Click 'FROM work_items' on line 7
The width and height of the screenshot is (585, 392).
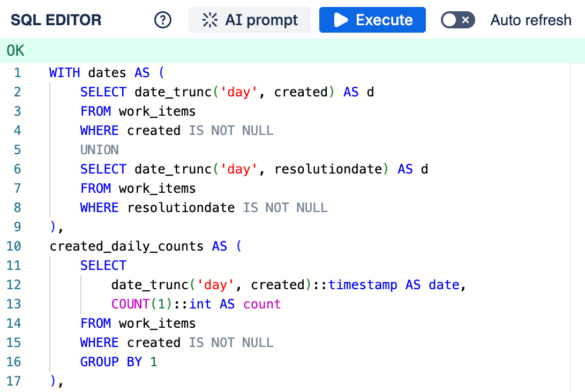pyautogui.click(x=138, y=189)
